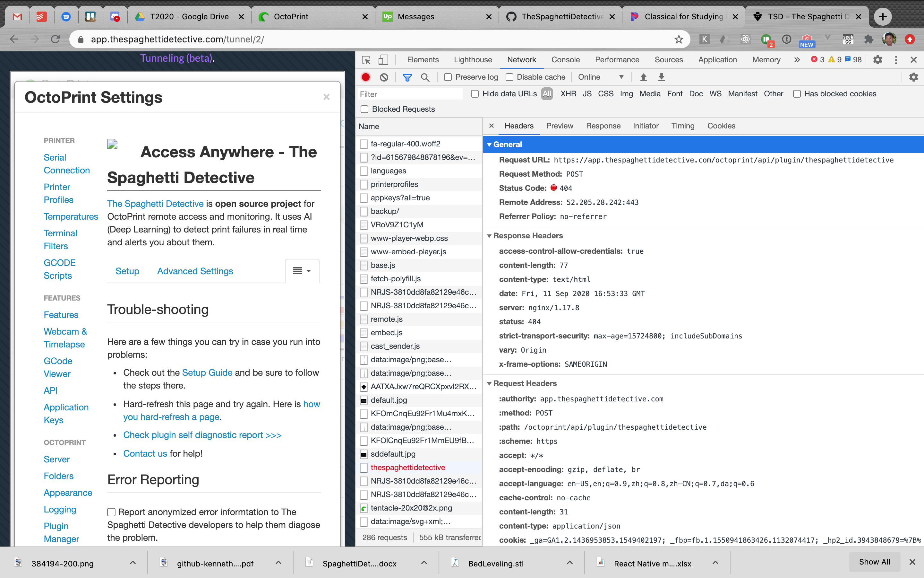Open the Gmail pinned tab
Image resolution: width=924 pixels, height=578 pixels.
pyautogui.click(x=17, y=16)
